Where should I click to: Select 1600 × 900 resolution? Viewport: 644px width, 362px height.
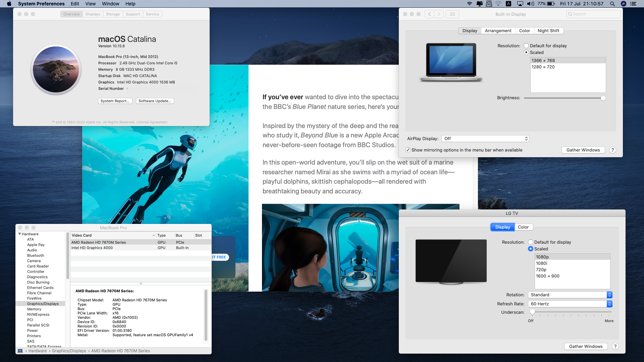click(x=572, y=276)
